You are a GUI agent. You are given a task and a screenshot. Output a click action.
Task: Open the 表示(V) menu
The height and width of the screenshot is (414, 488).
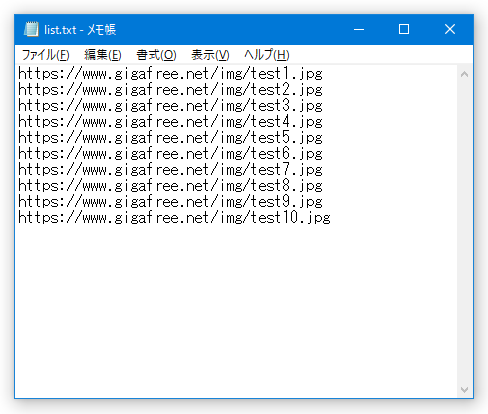coord(210,55)
